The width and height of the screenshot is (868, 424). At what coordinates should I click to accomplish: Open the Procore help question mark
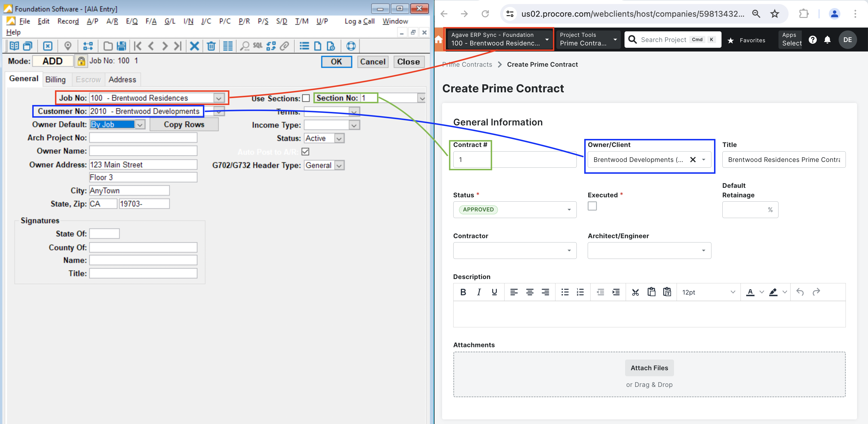[812, 40]
